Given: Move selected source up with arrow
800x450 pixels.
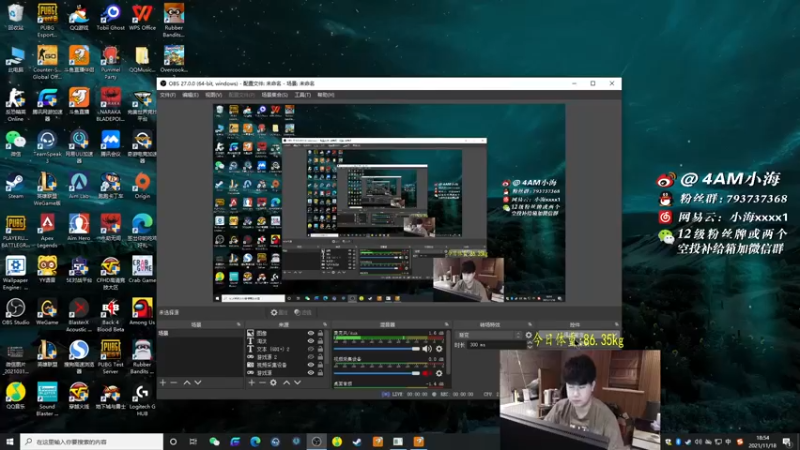Looking at the screenshot, I should pos(286,383).
